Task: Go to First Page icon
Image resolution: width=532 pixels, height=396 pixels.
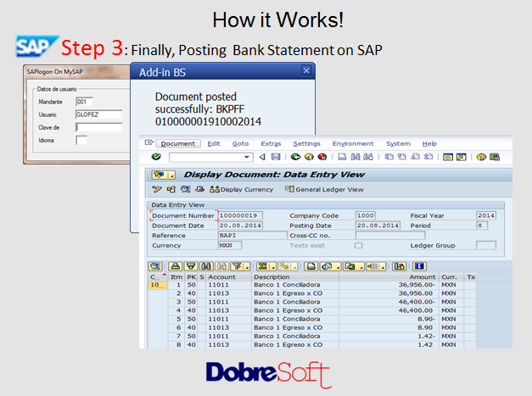Action: click(389, 157)
